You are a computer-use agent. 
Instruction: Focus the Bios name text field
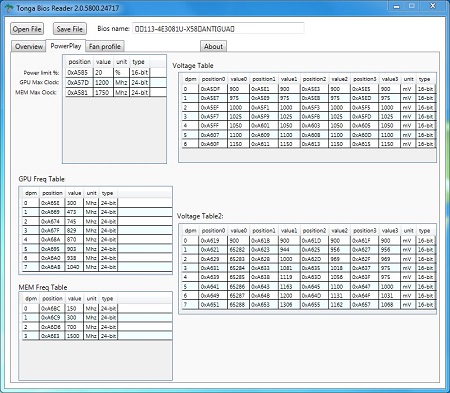218,29
